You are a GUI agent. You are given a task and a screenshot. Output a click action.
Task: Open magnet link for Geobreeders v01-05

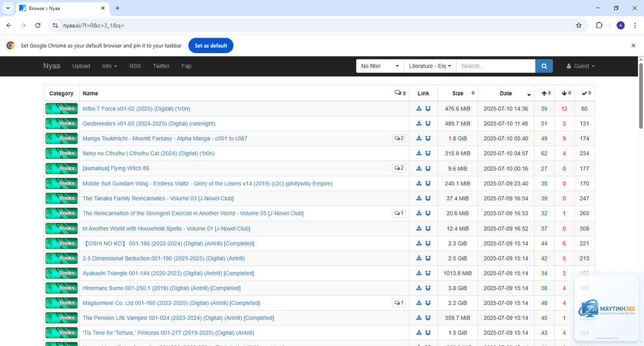click(428, 123)
